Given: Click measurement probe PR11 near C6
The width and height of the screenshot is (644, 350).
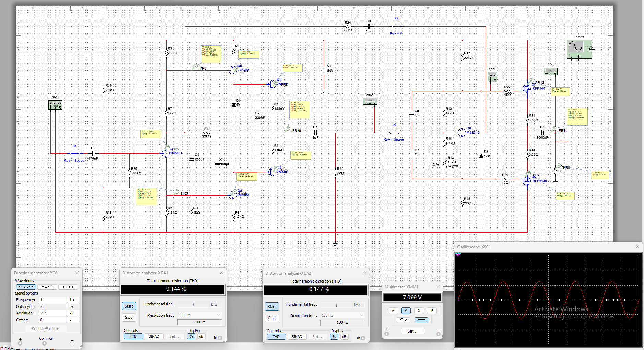Looking at the screenshot, I should [553, 129].
